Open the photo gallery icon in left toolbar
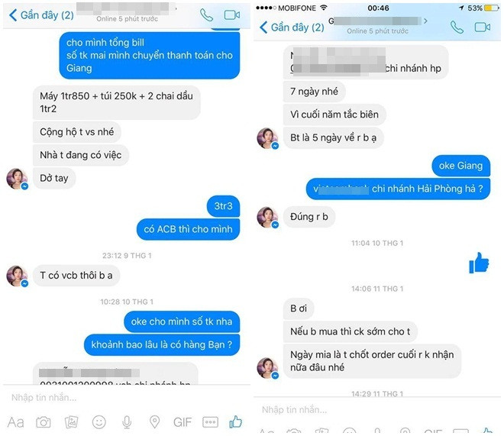The width and height of the screenshot is (504, 436). (x=71, y=421)
